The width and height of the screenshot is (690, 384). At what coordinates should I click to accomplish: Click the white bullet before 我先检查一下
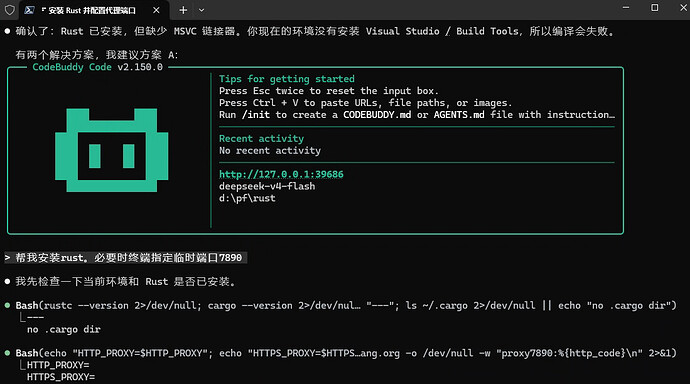[7, 282]
